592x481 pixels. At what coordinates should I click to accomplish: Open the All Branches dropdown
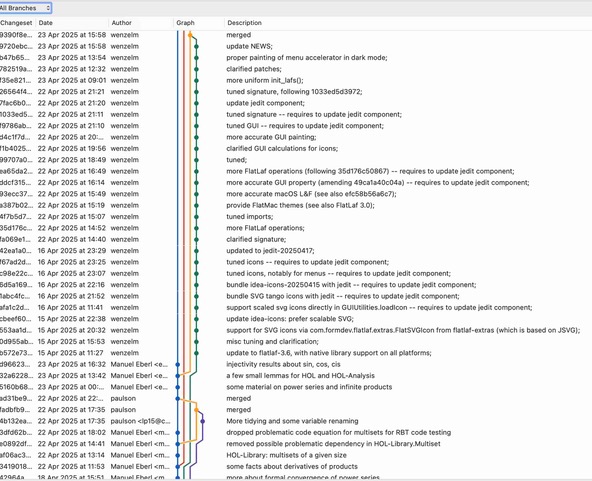(25, 8)
